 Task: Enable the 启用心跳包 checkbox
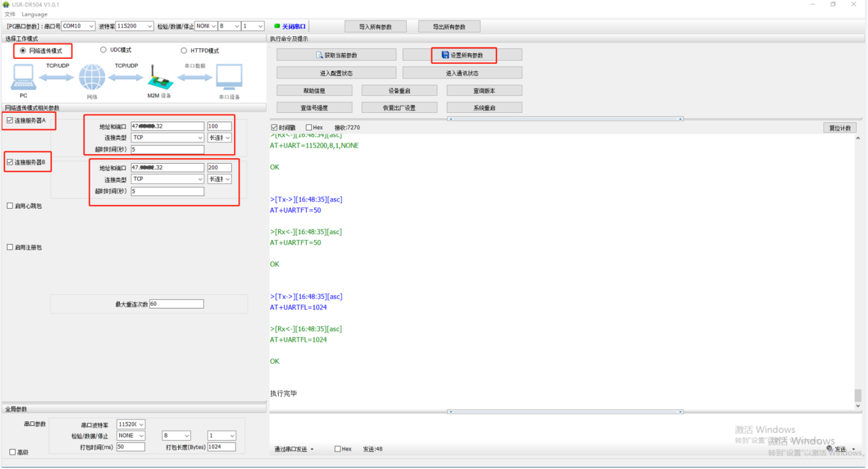pyautogui.click(x=9, y=206)
